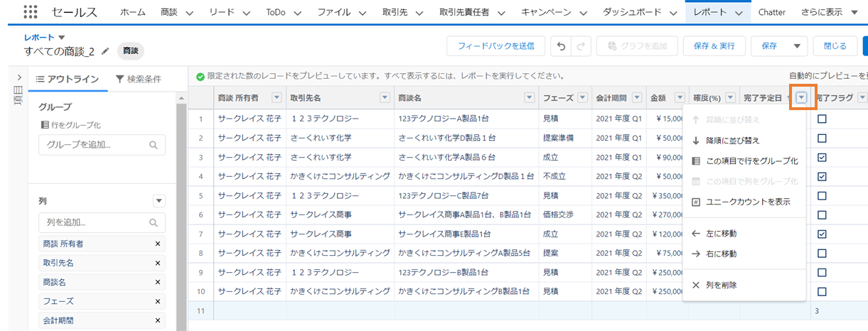
Task: Open the 商談名 column header dropdown
Action: point(529,98)
